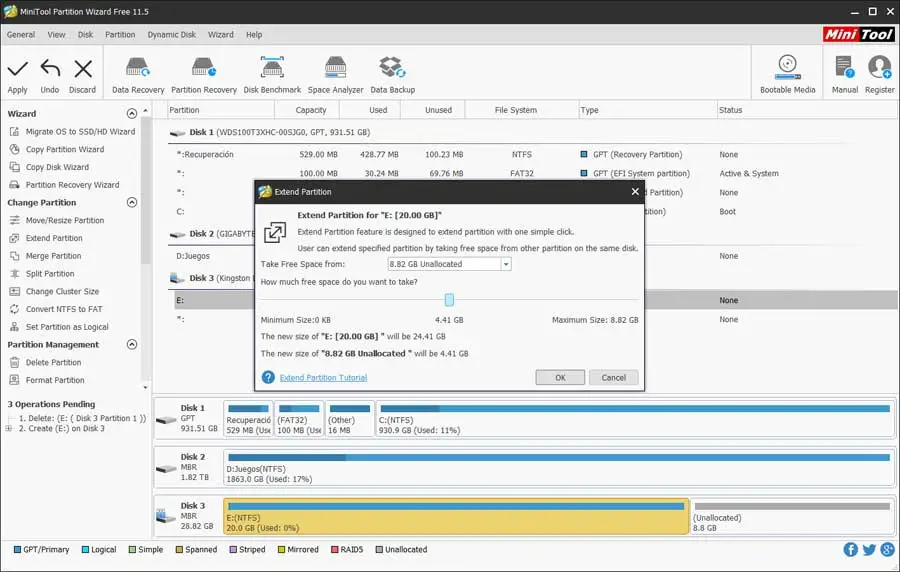This screenshot has height=572, width=900.
Task: Create Bootable Media from toolbar
Action: tap(788, 75)
